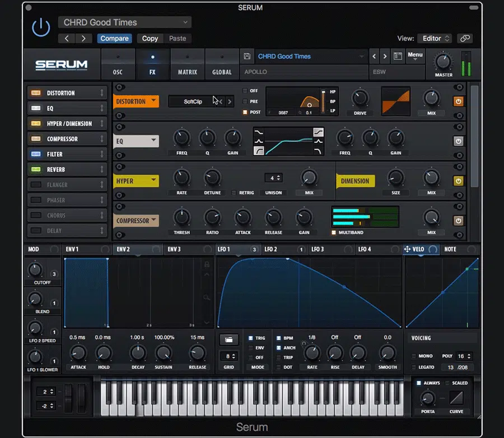
Task: Toggle LFO BPM sync checkbox
Action: [279, 338]
